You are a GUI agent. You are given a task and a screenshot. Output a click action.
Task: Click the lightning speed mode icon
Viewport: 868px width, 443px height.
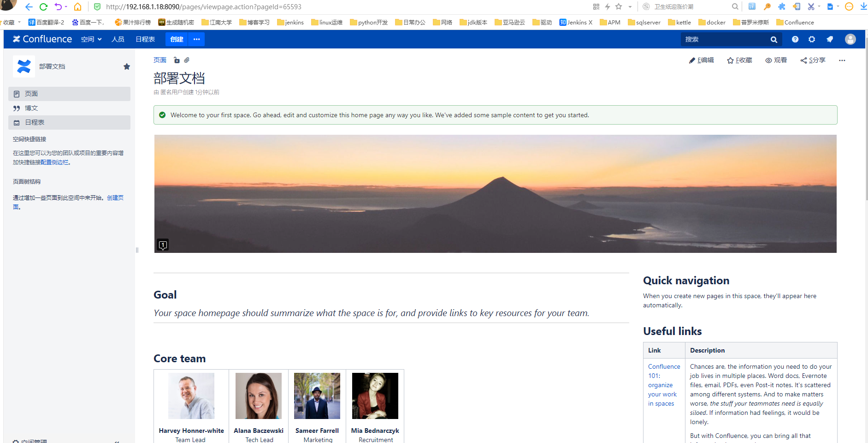(x=608, y=6)
